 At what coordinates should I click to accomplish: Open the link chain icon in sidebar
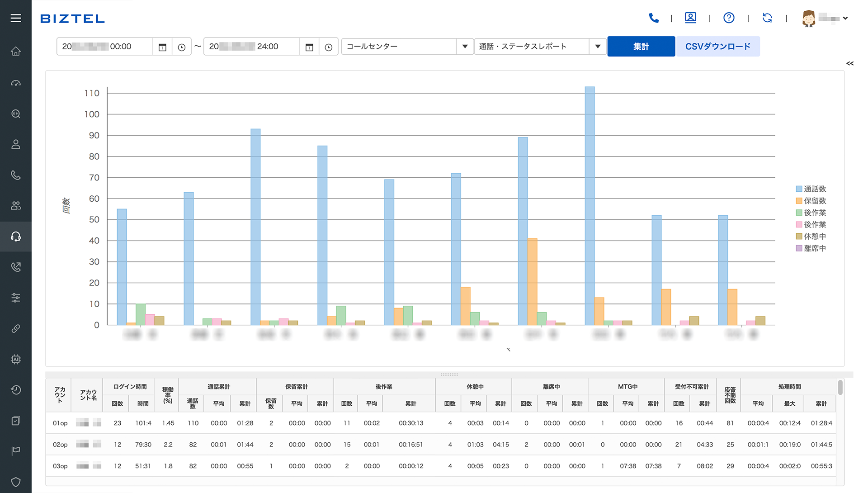coord(16,328)
